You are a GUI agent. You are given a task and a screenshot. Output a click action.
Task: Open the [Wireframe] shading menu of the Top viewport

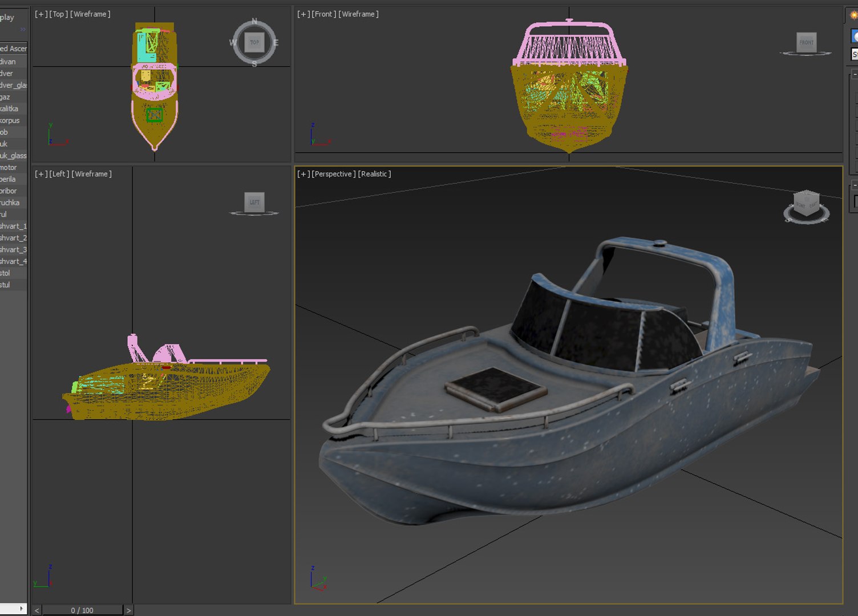(90, 14)
